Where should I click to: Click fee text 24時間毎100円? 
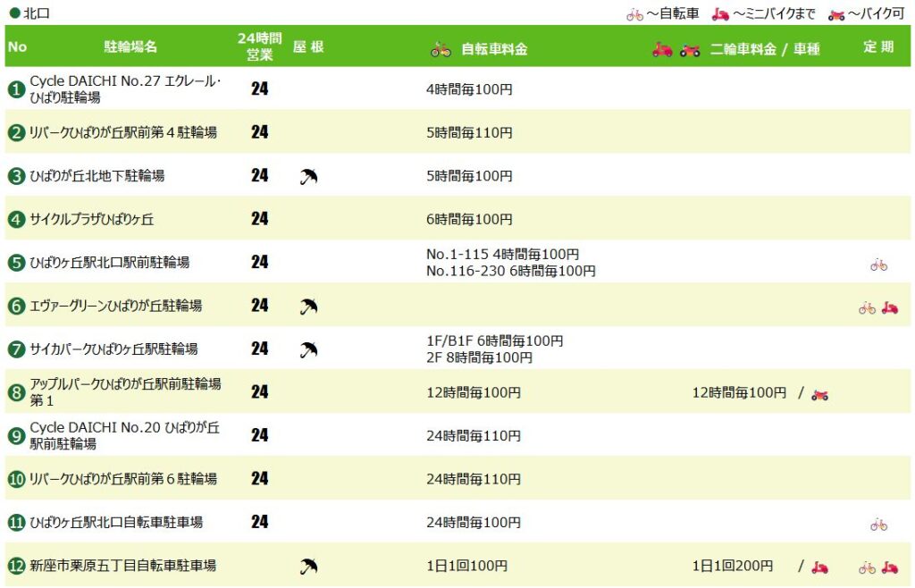(474, 523)
